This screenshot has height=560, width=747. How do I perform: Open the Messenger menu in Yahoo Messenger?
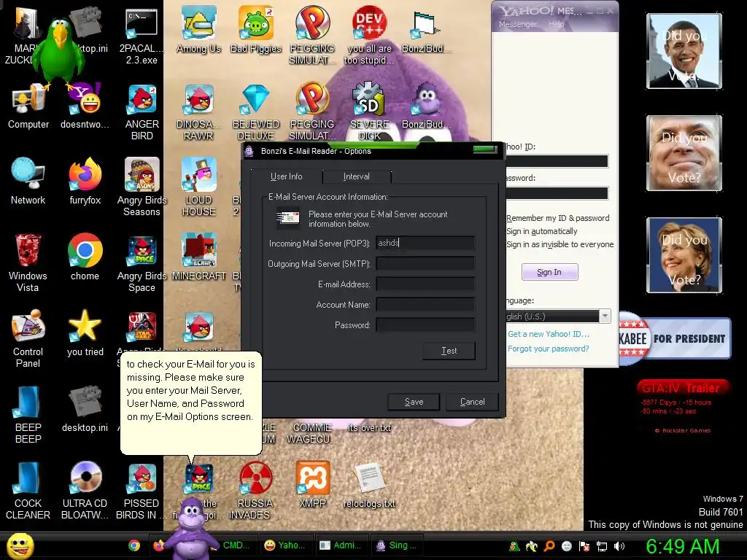coord(517,24)
